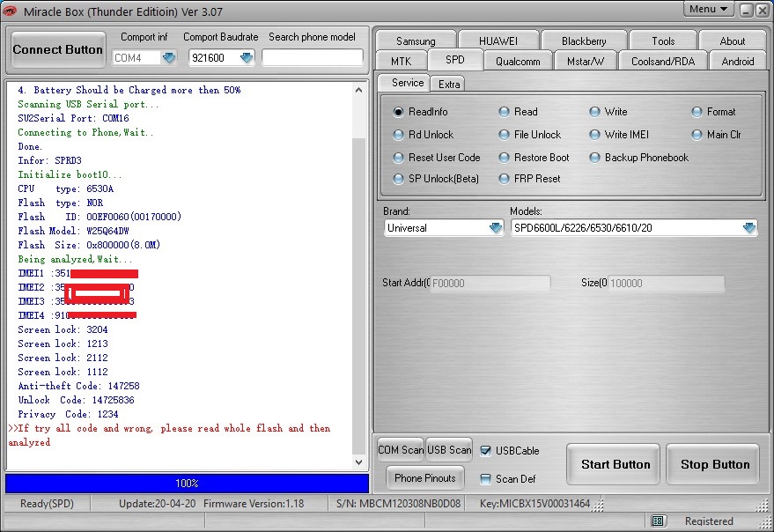
Task: Open the Coolsand/RDA tab
Action: [x=663, y=62]
